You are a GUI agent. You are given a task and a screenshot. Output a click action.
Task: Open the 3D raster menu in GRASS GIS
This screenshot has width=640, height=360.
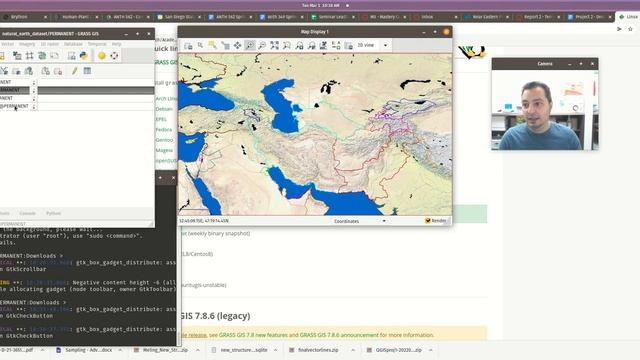coord(50,44)
